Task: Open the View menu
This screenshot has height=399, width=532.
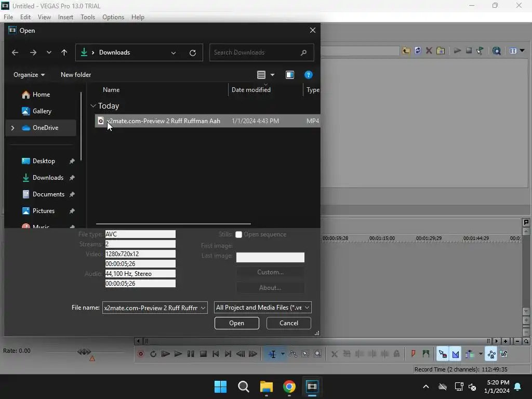Action: pos(44,17)
